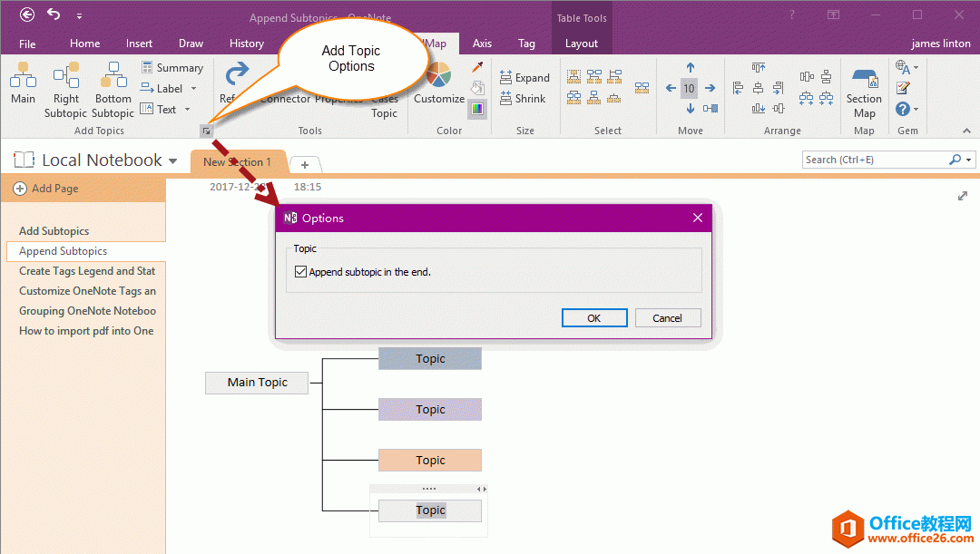The width and height of the screenshot is (980, 554).
Task: Click the Main topic icon
Action: tap(23, 76)
